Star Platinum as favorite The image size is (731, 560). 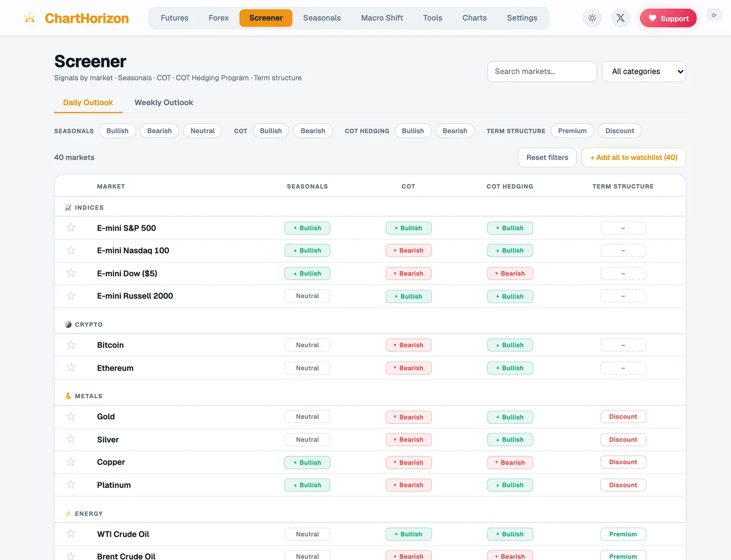(x=71, y=485)
